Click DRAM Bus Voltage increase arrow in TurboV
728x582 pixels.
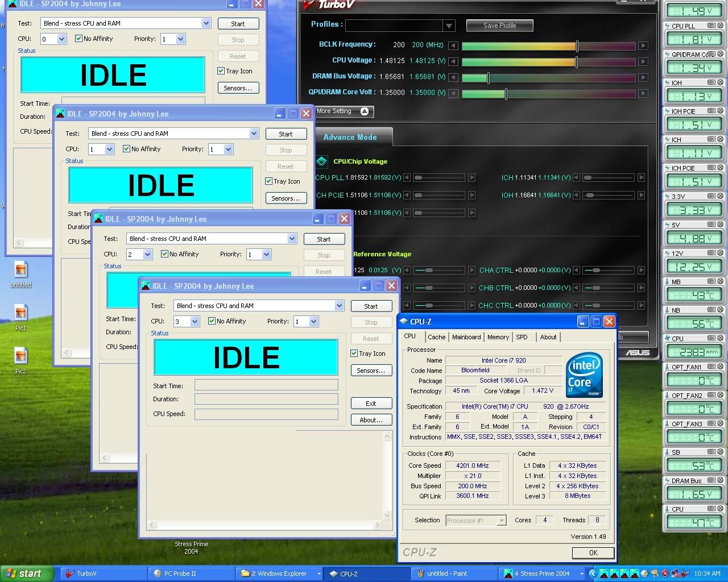[x=643, y=77]
